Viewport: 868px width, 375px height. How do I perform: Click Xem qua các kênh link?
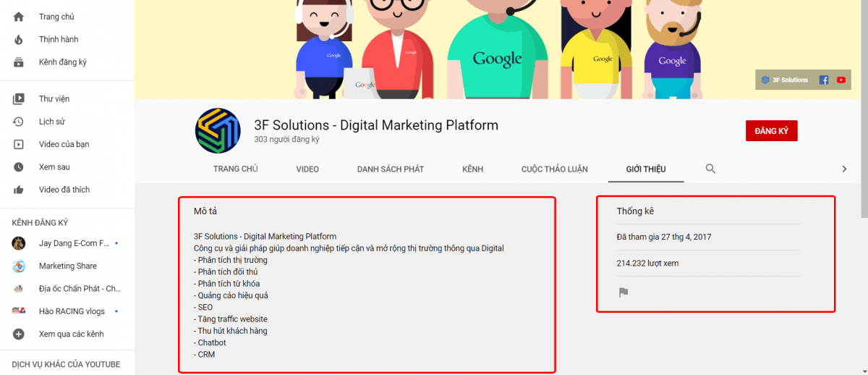(71, 334)
